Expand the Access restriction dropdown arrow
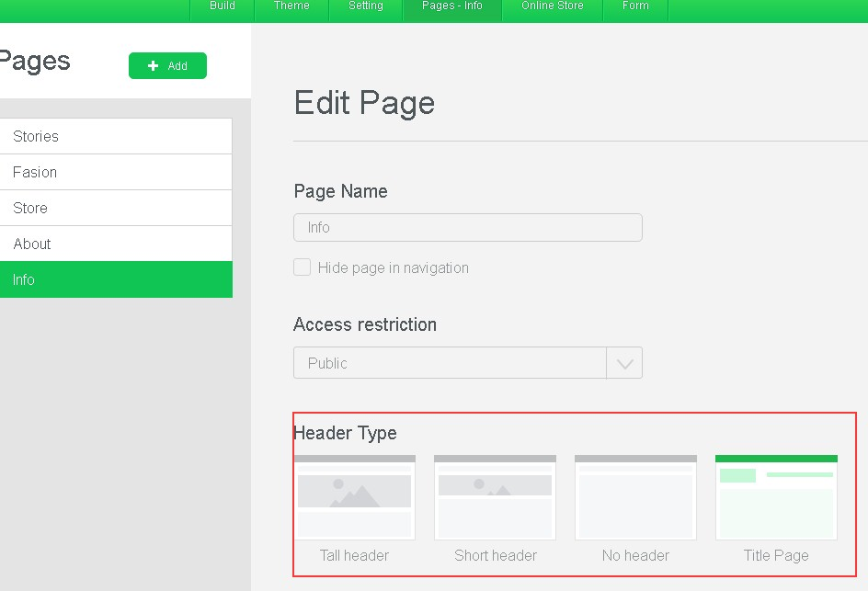The width and height of the screenshot is (868, 591). [624, 363]
